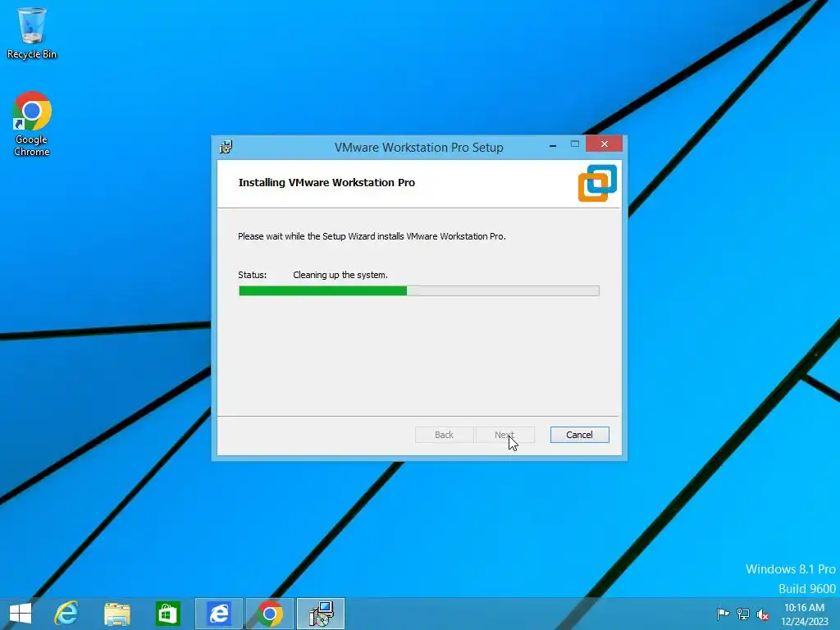The image size is (840, 630).
Task: Click the disabled Next button
Action: pyautogui.click(x=504, y=435)
